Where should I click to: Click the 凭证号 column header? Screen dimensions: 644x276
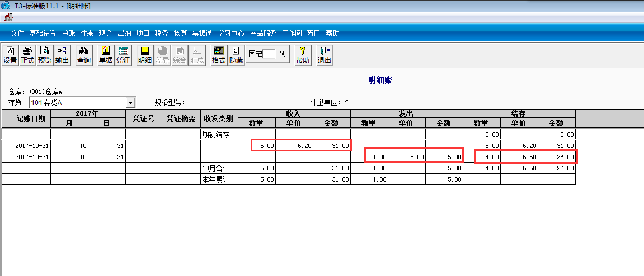(x=144, y=118)
